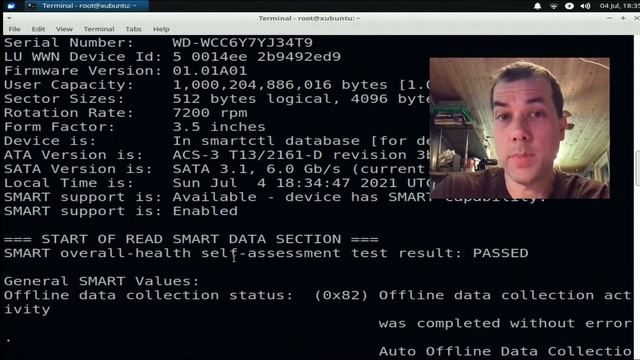Open the Edit menu
Image resolution: width=640 pixels, height=360 pixels.
tap(38, 29)
